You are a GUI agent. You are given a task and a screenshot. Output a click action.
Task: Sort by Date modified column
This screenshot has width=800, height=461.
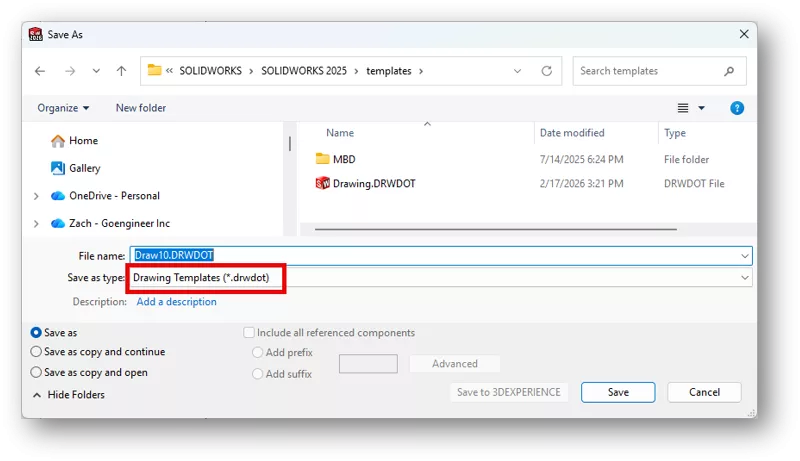point(572,133)
